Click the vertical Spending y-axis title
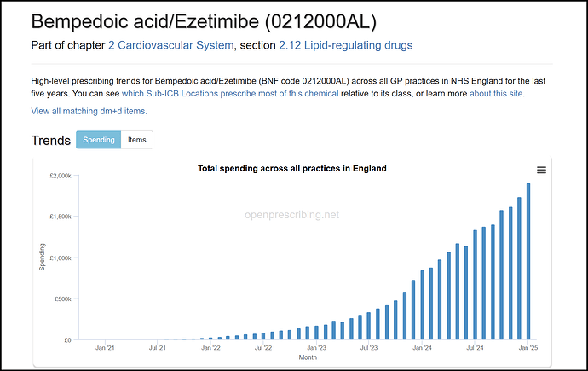The image size is (588, 371). [x=43, y=258]
